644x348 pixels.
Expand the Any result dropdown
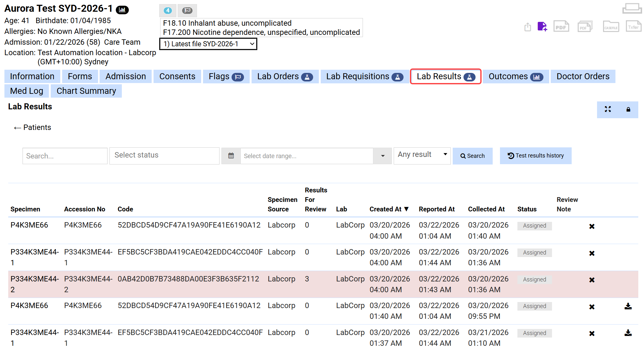[x=422, y=155]
